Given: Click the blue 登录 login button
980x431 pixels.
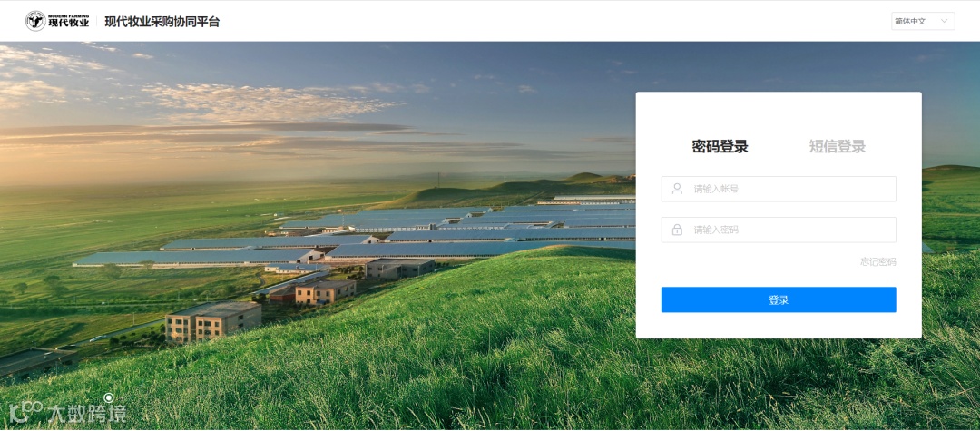Looking at the screenshot, I should 779,299.
